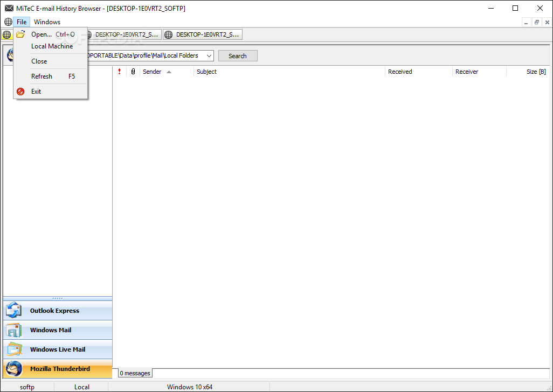
Task: Click the Outlook Express icon in sidebar
Action: [x=14, y=310]
